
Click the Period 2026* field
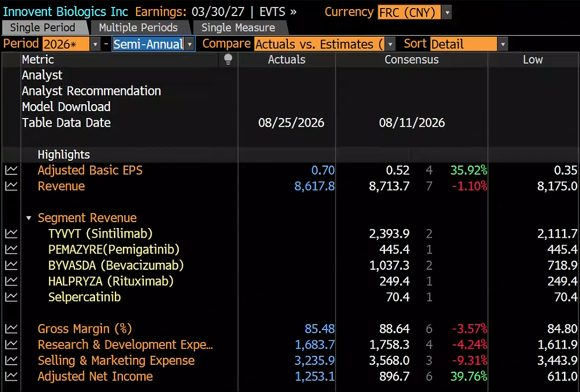click(x=66, y=44)
